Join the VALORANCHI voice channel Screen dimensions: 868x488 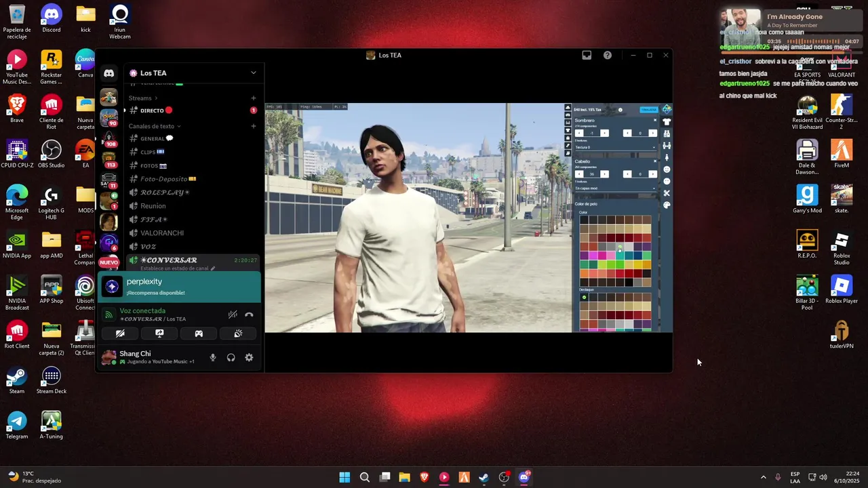(x=193, y=233)
